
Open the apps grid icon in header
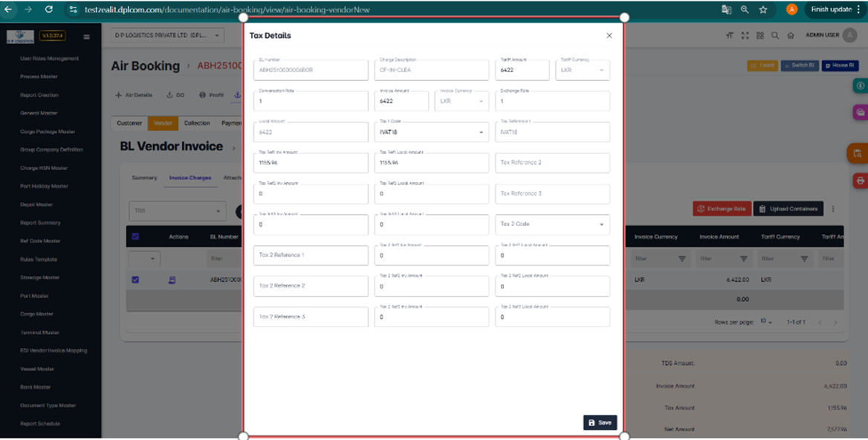[x=760, y=35]
